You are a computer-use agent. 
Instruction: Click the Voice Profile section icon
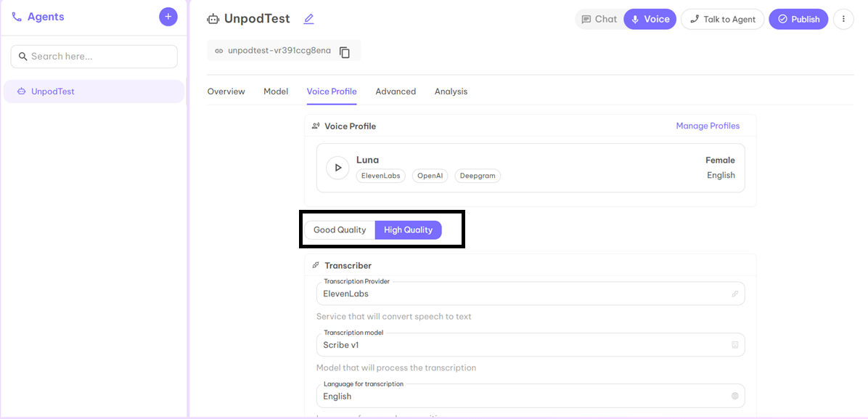316,126
